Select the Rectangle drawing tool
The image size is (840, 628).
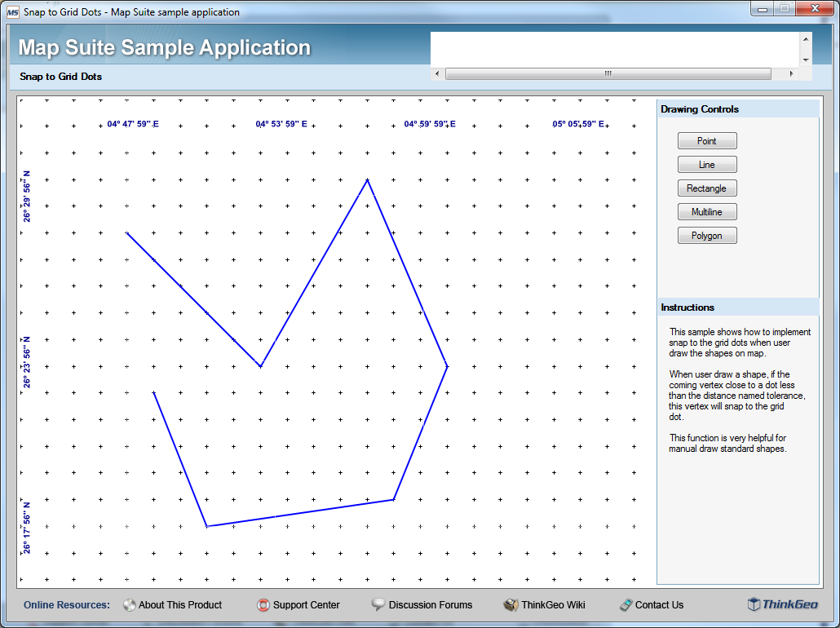click(x=706, y=188)
